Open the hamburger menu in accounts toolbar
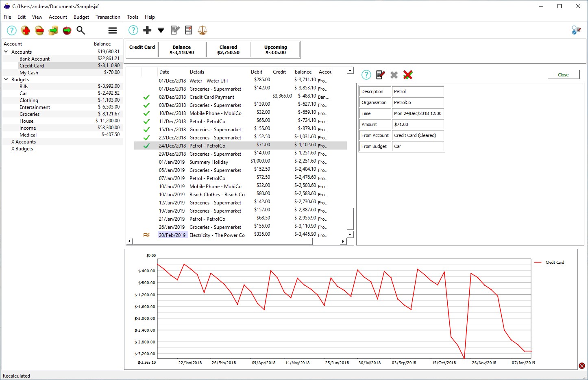This screenshot has width=588, height=380. pos(113,30)
